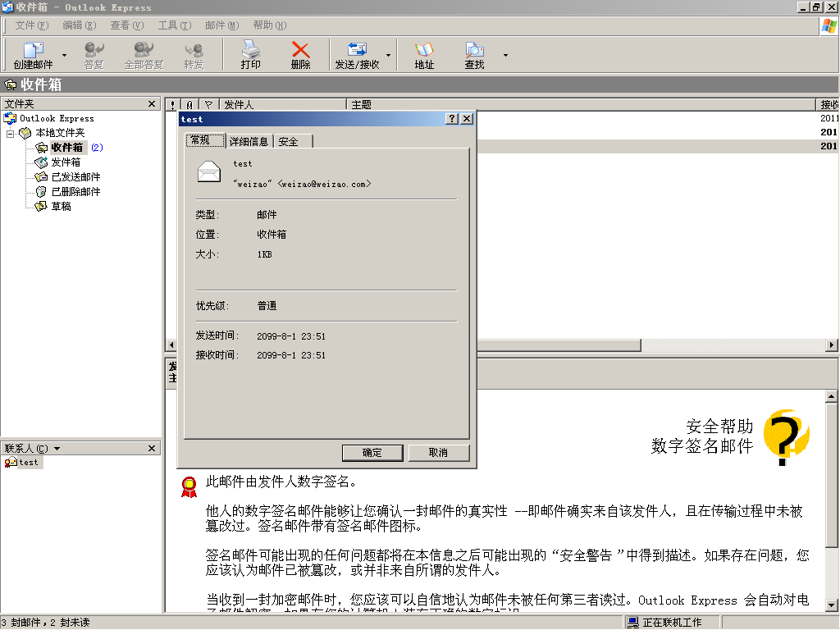The height and width of the screenshot is (630, 840).
Task: Open the 发送/接收 dropdown arrow
Action: click(x=388, y=55)
